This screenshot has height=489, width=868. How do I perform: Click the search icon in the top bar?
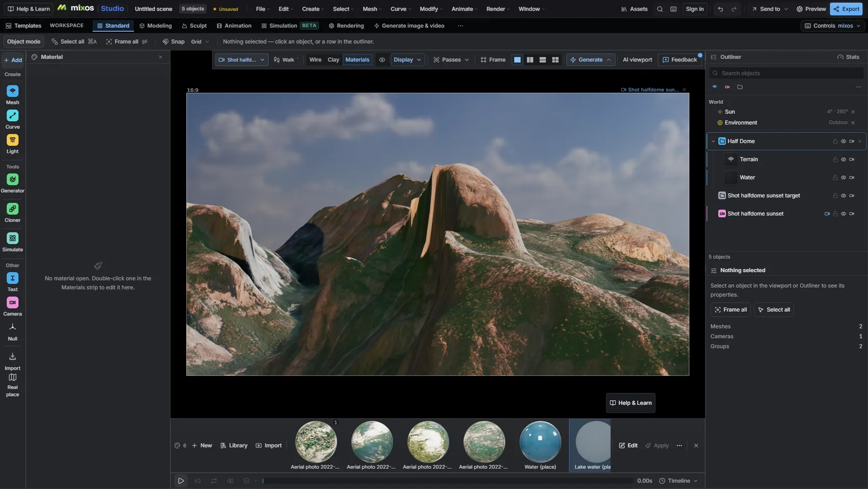(x=660, y=9)
